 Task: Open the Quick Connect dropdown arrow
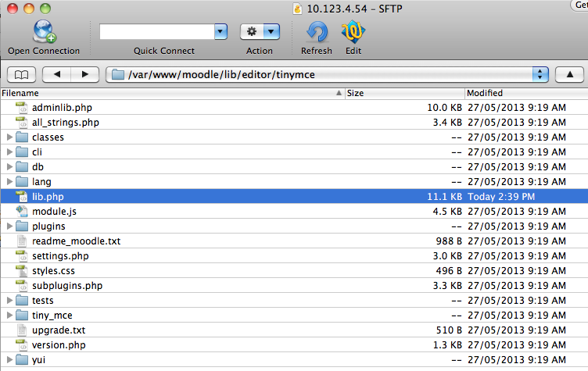tap(220, 31)
